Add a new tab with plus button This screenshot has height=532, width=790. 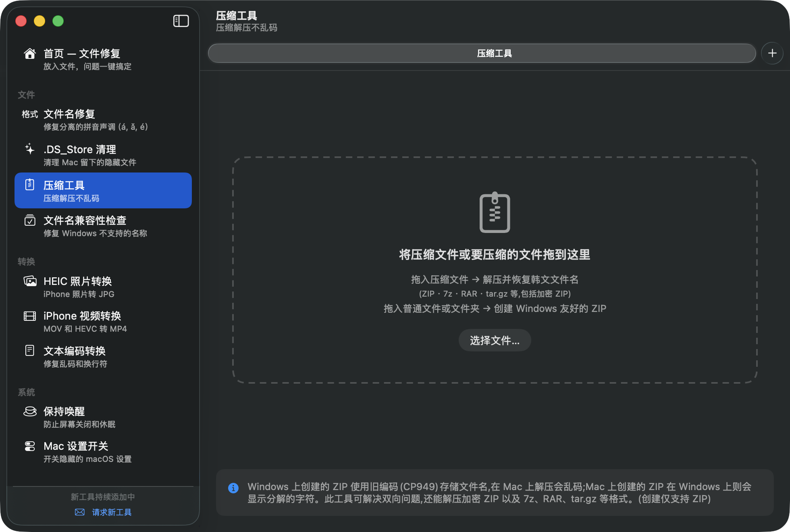pos(772,53)
